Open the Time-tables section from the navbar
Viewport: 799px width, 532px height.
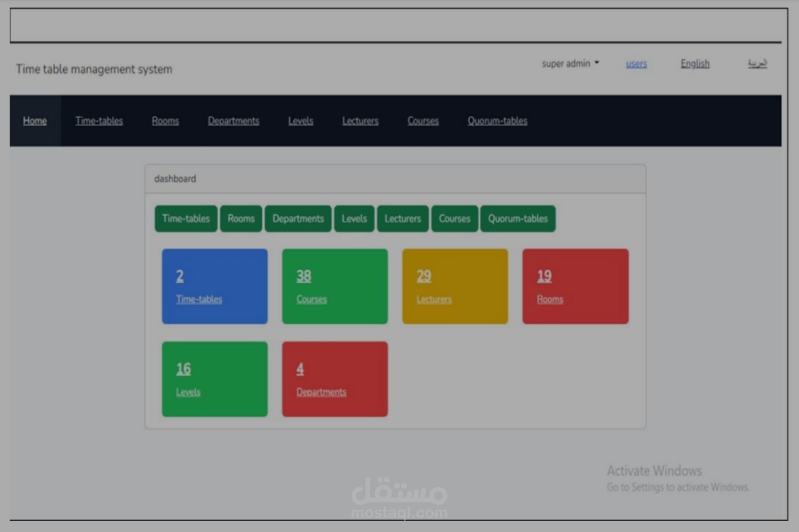coord(99,121)
